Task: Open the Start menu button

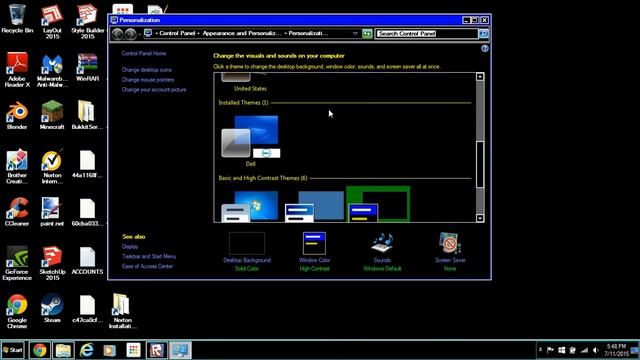Action: click(x=13, y=350)
